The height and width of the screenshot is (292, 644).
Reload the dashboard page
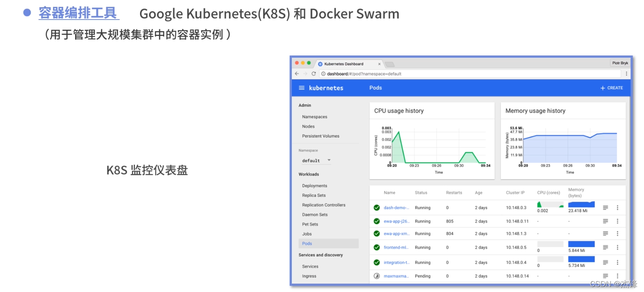[x=314, y=73]
